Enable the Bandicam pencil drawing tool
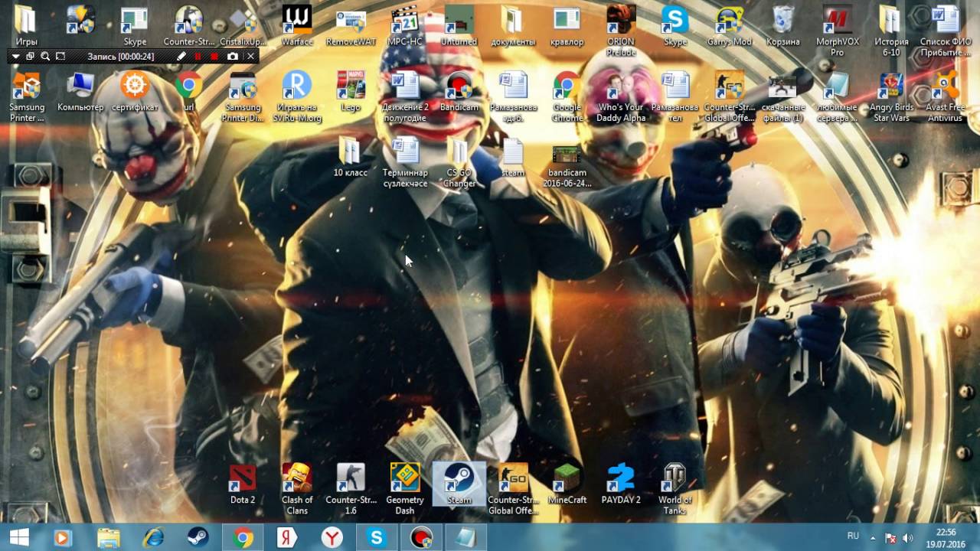 pyautogui.click(x=181, y=57)
